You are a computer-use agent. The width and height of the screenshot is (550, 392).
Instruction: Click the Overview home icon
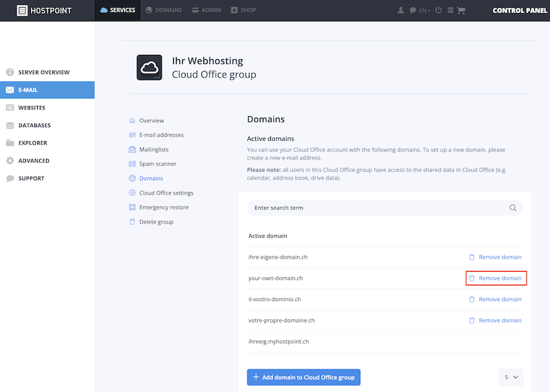pos(132,120)
